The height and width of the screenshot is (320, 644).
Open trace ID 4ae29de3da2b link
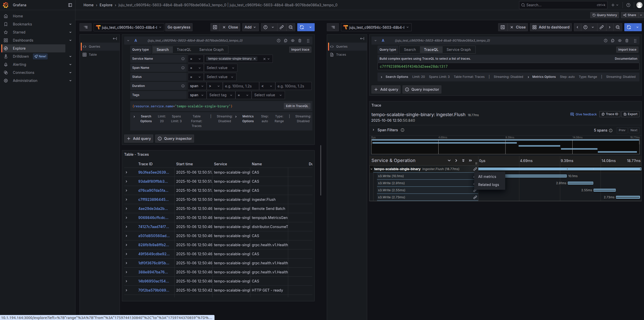(153, 209)
